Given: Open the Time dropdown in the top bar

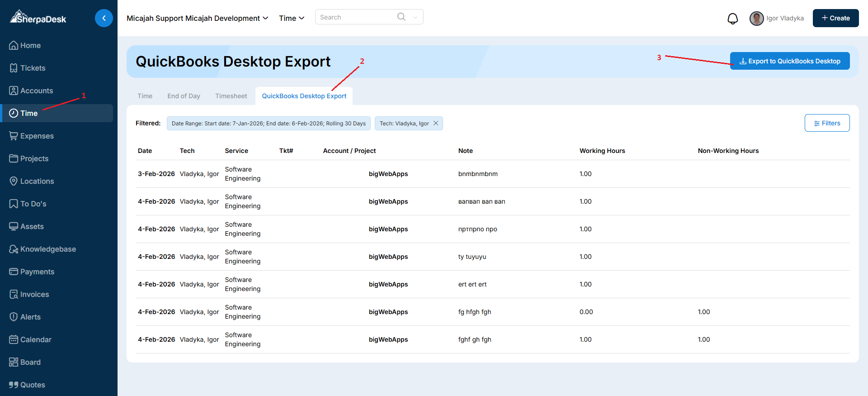Looking at the screenshot, I should (292, 18).
